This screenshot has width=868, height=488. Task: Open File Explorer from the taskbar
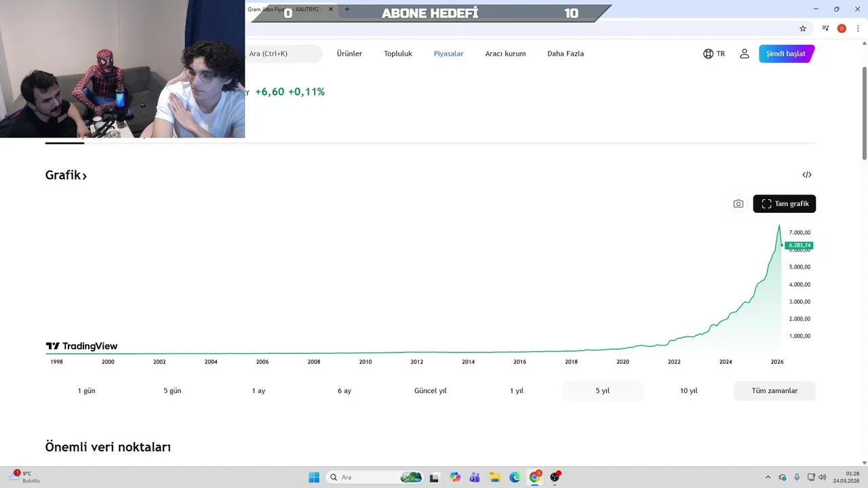pyautogui.click(x=495, y=477)
